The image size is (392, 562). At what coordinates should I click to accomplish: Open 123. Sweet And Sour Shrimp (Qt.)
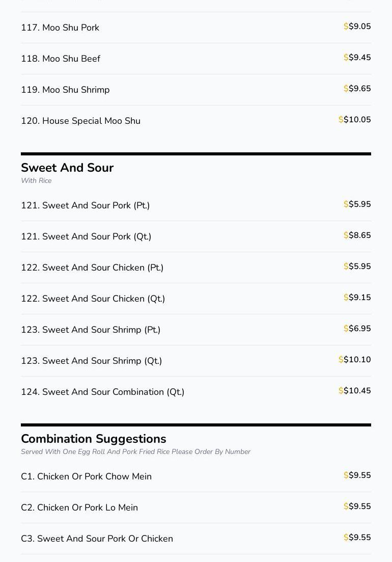pyautogui.click(x=91, y=361)
